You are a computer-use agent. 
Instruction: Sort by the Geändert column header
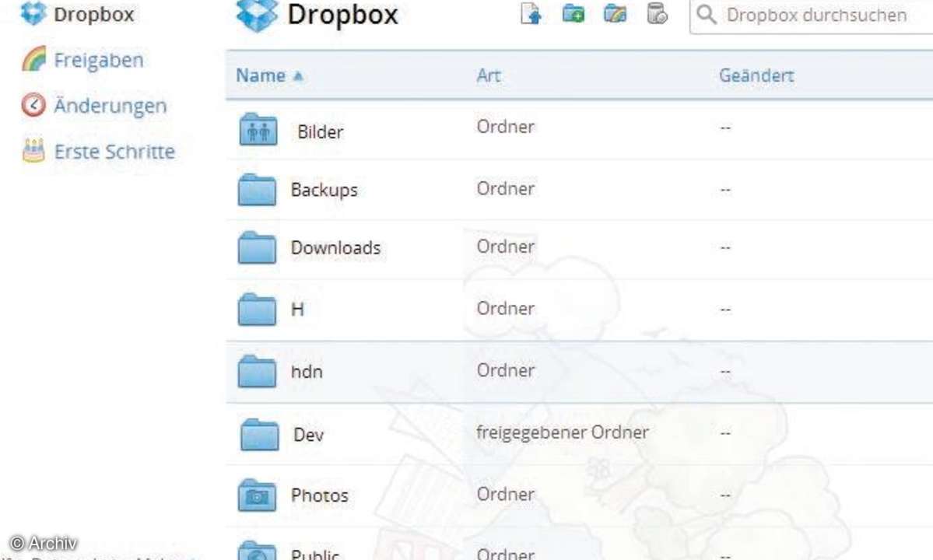pyautogui.click(x=756, y=75)
